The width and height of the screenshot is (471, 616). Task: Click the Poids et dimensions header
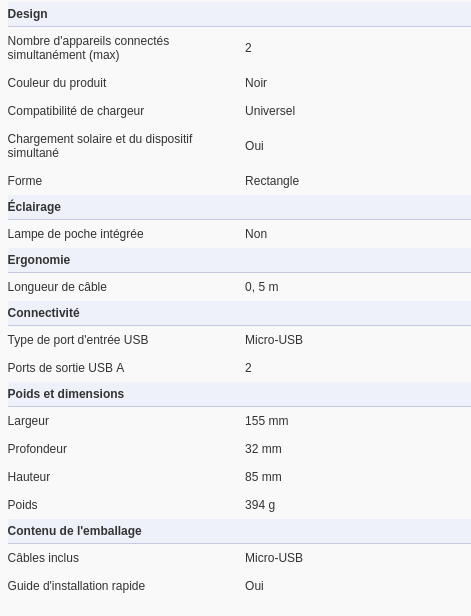point(66,394)
